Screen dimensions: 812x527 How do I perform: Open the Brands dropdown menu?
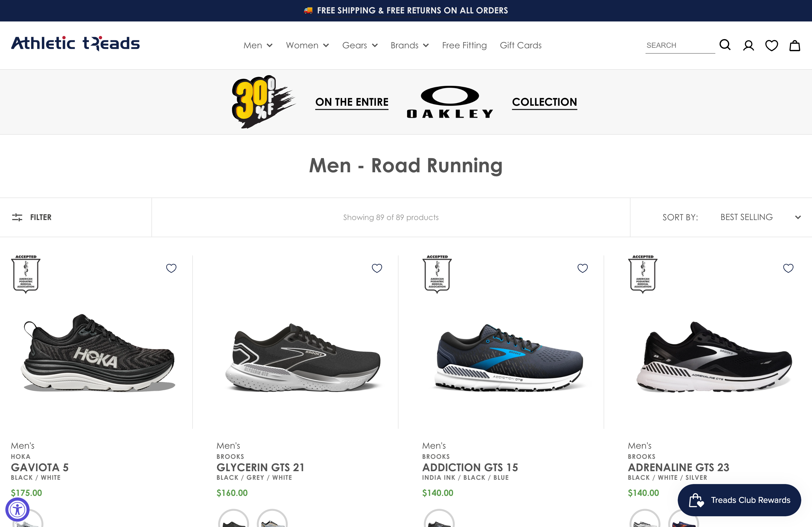tap(410, 45)
